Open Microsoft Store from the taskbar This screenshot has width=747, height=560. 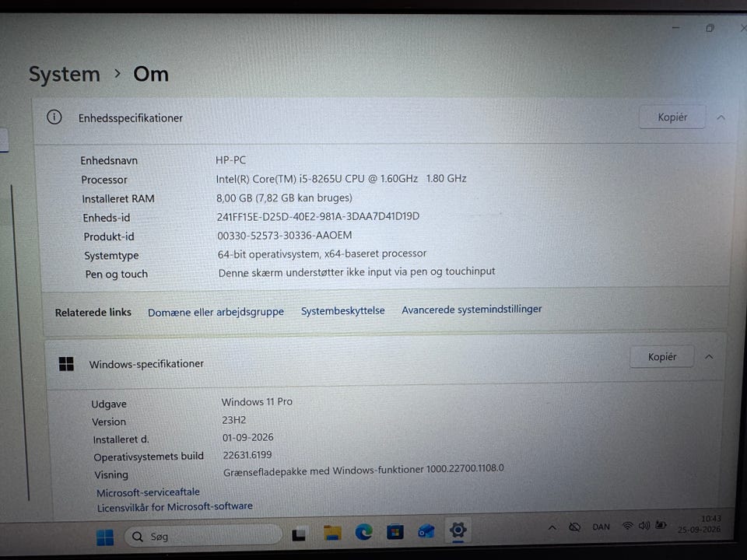point(395,531)
